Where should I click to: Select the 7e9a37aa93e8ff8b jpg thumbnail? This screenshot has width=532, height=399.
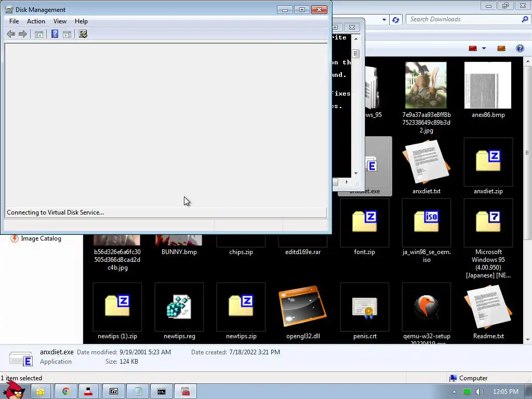pos(426,97)
